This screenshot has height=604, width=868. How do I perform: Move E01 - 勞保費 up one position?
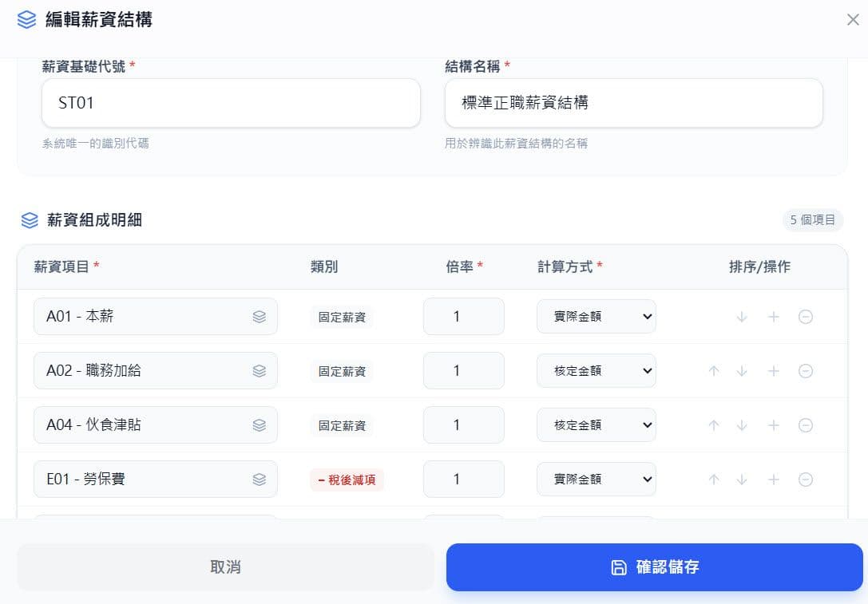click(x=713, y=479)
